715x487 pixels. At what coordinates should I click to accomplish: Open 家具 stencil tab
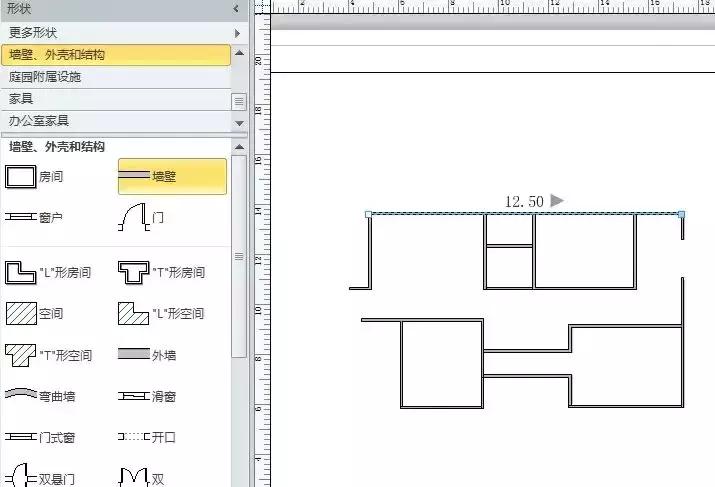tap(116, 98)
